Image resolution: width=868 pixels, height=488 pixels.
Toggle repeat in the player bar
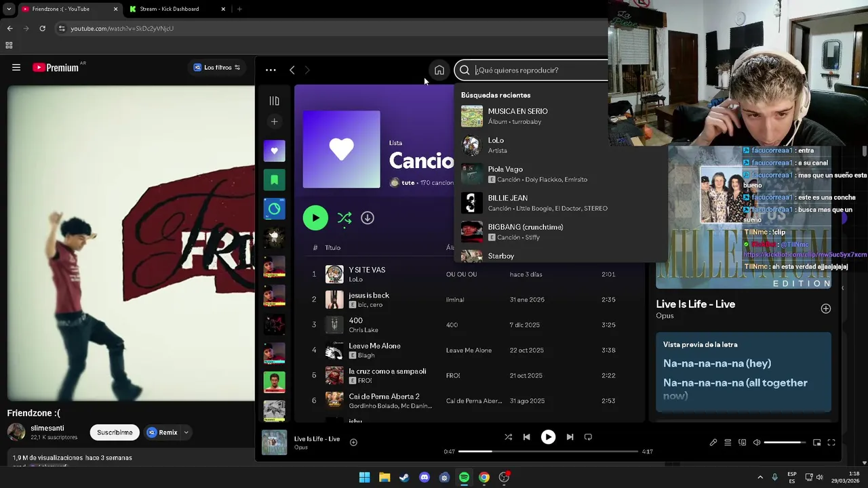point(588,437)
